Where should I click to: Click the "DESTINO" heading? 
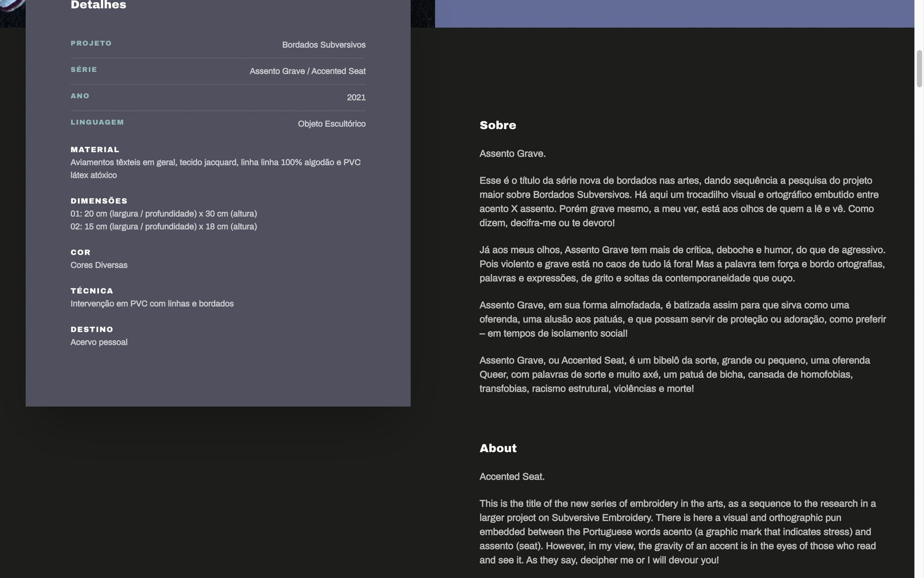pyautogui.click(x=92, y=330)
